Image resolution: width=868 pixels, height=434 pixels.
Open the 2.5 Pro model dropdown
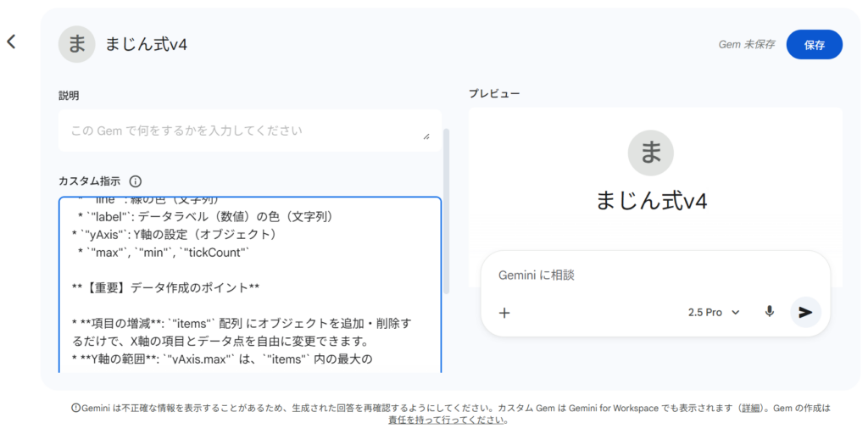pos(714,312)
